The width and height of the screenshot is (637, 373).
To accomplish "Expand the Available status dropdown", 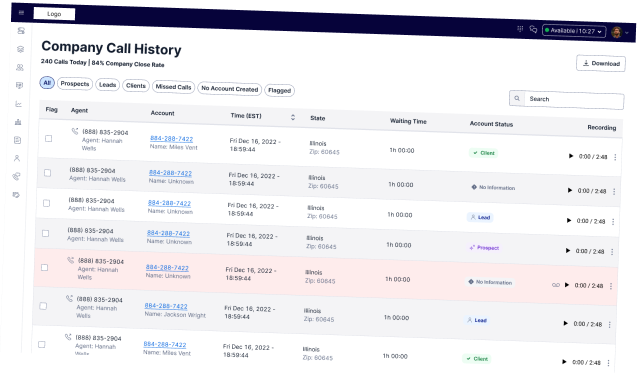I will point(574,31).
